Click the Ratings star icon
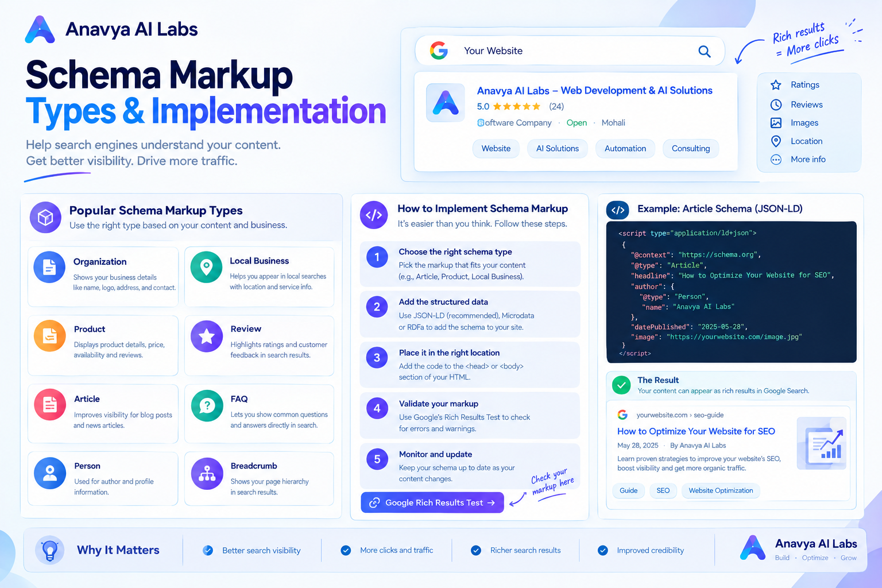 [x=776, y=85]
